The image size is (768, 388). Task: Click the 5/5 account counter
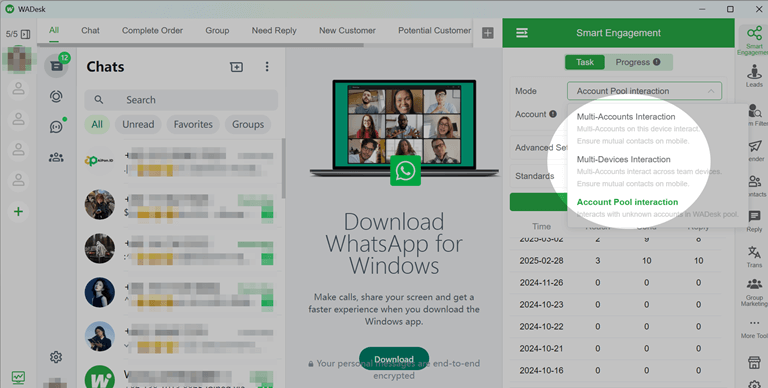click(11, 34)
